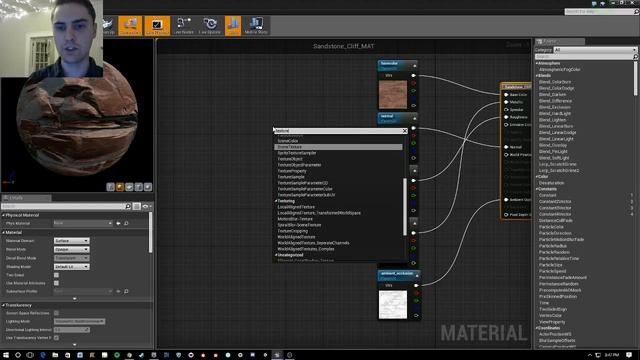Select SceneTexture from the node menu
This screenshot has width=640, height=360.
click(338, 147)
